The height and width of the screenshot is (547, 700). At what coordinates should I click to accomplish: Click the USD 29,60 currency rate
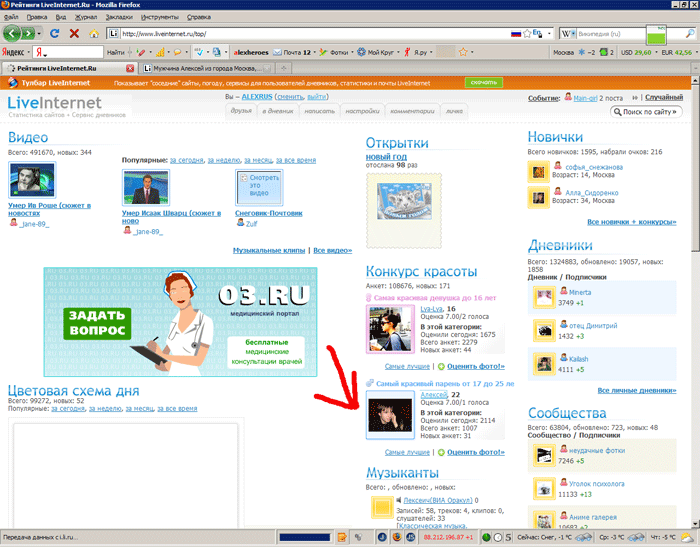tap(636, 52)
